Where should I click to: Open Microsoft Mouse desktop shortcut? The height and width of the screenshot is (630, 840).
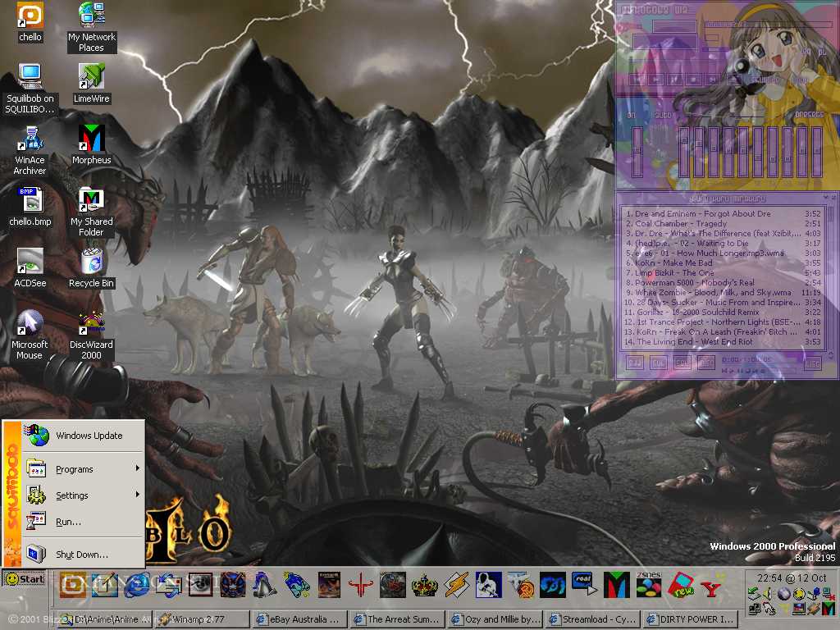coord(30,336)
